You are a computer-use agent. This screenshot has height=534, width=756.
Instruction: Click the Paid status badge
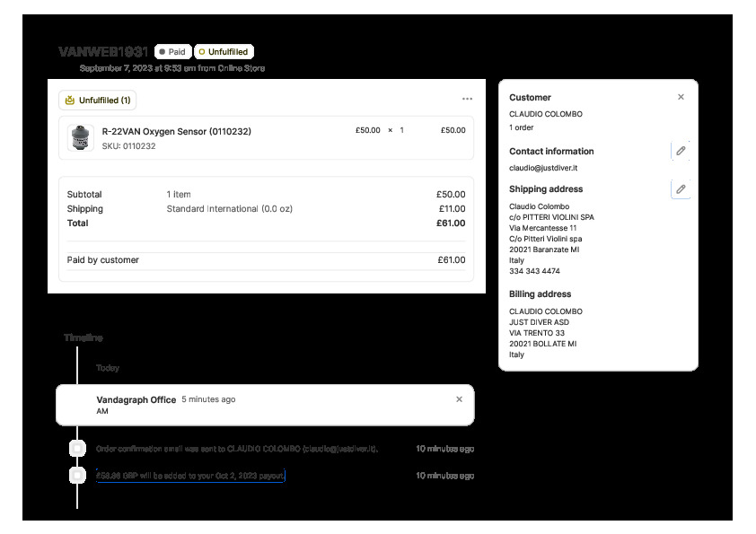click(x=171, y=52)
